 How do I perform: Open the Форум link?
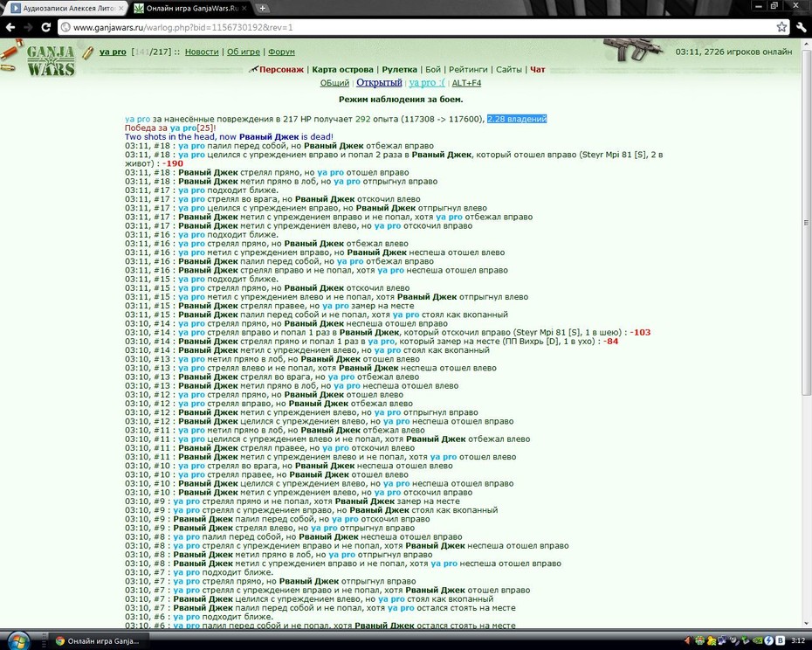[x=281, y=52]
